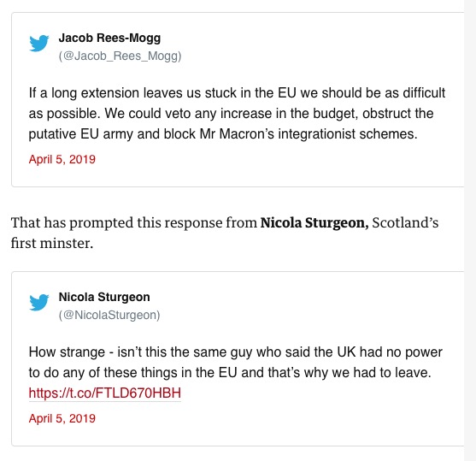Click the article paragraph about prompted response
The width and height of the screenshot is (476, 461).
tap(225, 233)
